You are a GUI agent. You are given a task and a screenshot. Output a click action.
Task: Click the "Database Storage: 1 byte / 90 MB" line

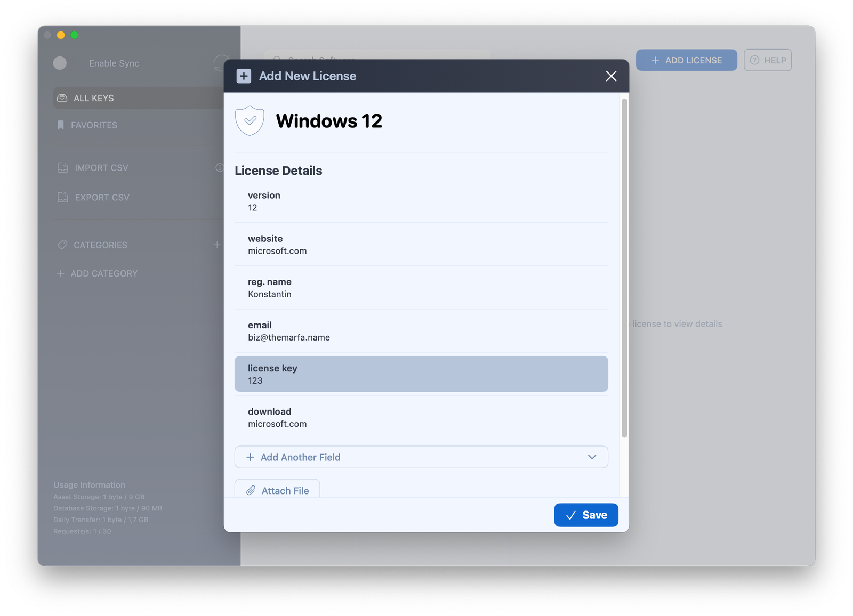pyautogui.click(x=108, y=508)
